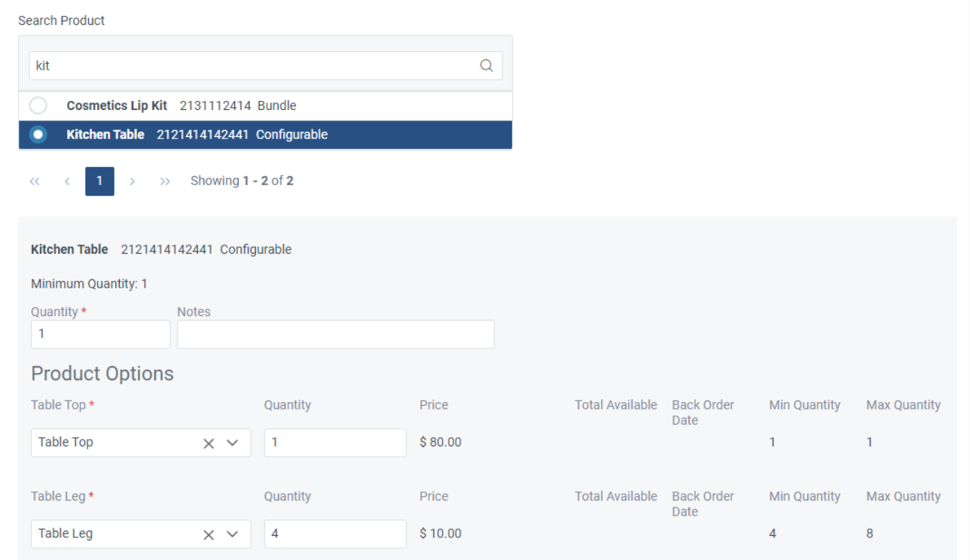Edit the Table Leg quantity field
This screenshot has height=560, width=970.
pyautogui.click(x=335, y=534)
